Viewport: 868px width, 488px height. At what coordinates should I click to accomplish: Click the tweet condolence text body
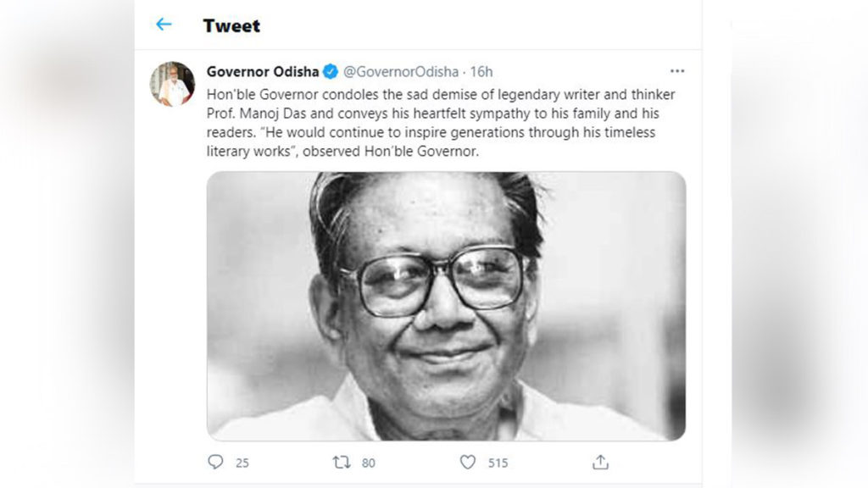click(x=441, y=123)
